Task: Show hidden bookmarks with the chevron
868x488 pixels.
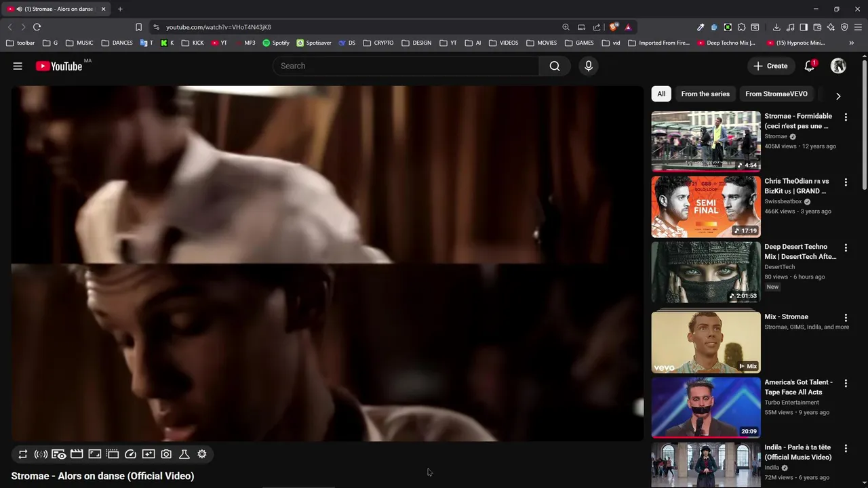Action: pos(852,43)
